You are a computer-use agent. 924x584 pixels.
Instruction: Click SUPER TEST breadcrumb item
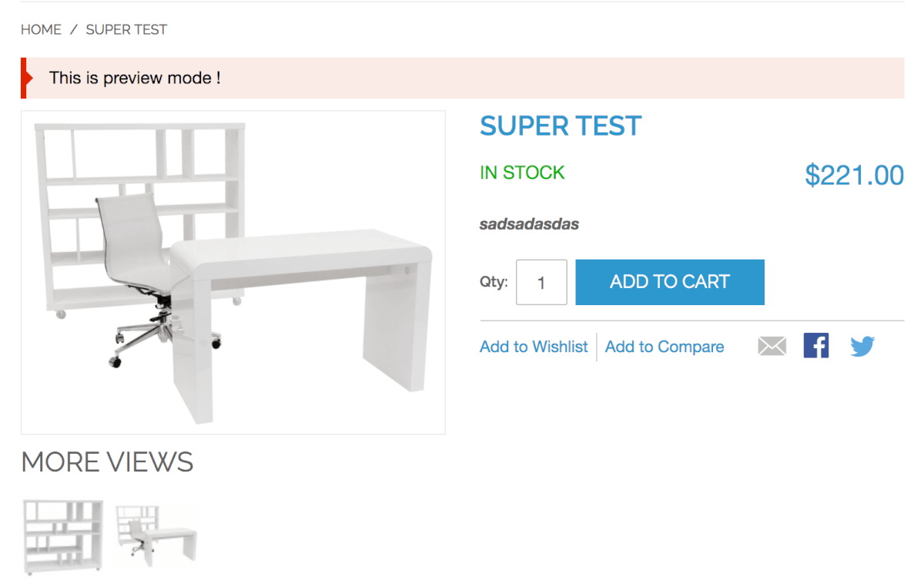126,29
